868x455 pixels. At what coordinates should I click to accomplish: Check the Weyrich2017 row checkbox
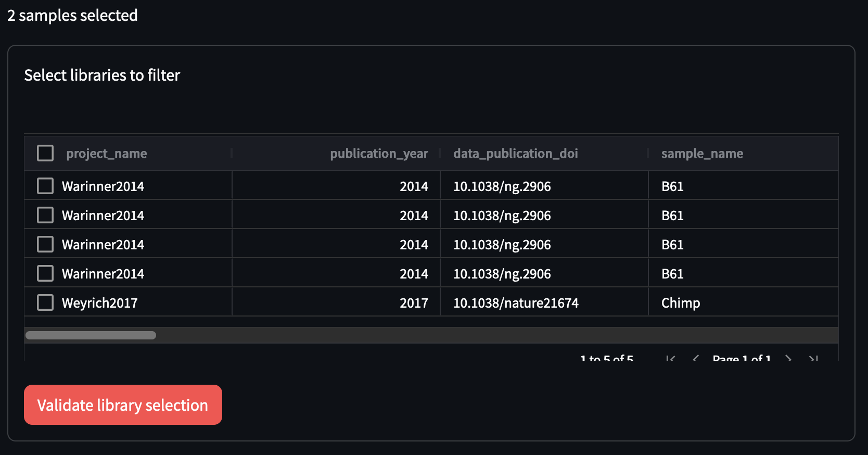(45, 302)
